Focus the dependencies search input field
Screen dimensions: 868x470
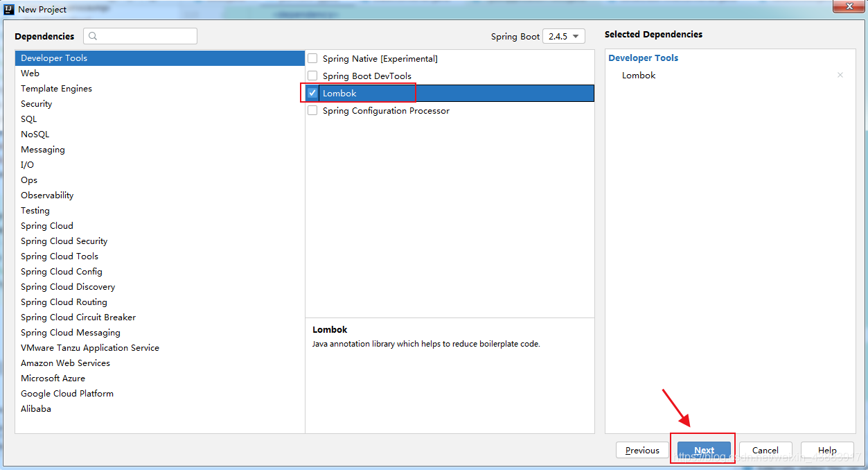[140, 36]
